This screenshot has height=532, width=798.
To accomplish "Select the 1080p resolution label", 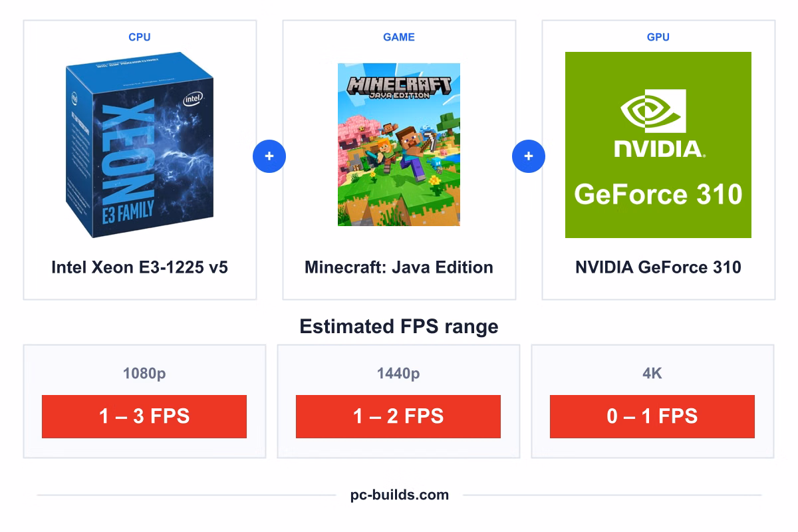I will [x=144, y=374].
